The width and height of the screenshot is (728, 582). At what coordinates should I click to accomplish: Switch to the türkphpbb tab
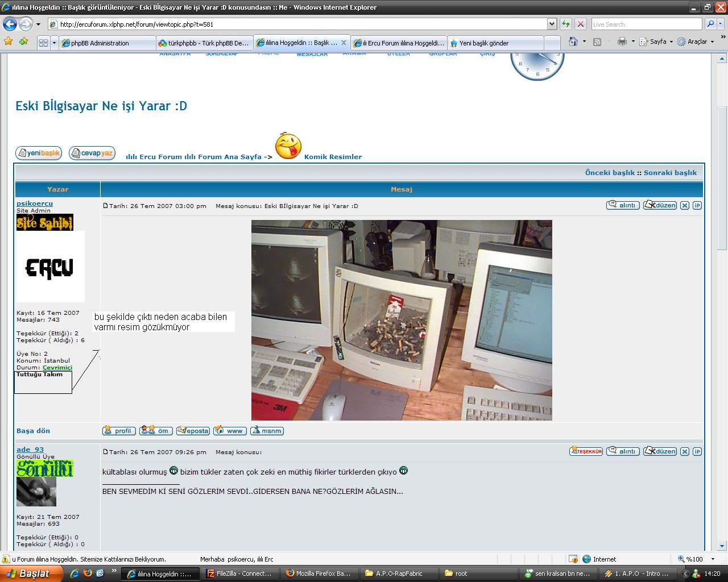[x=205, y=43]
